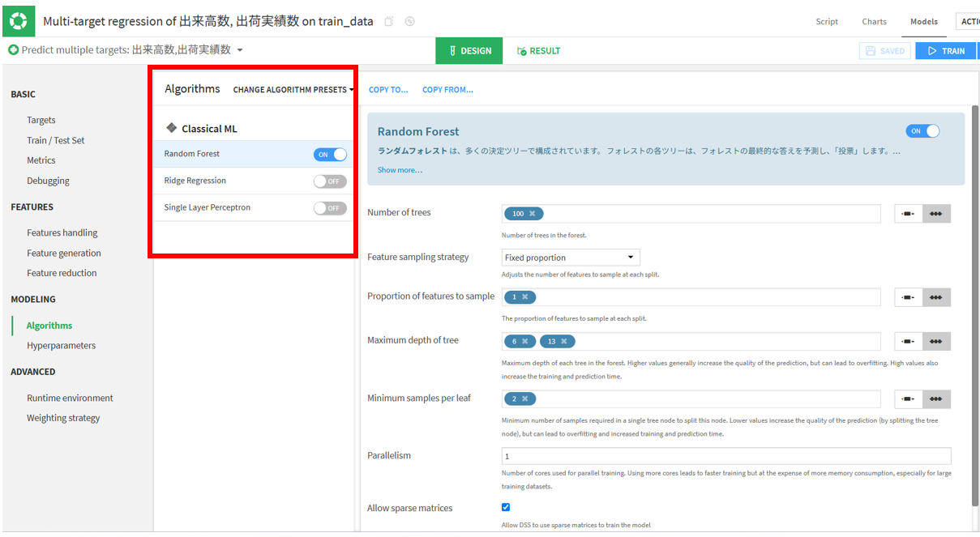Turn off Random Forest in the algorithms list
This screenshot has width=980, height=537.
coord(330,155)
